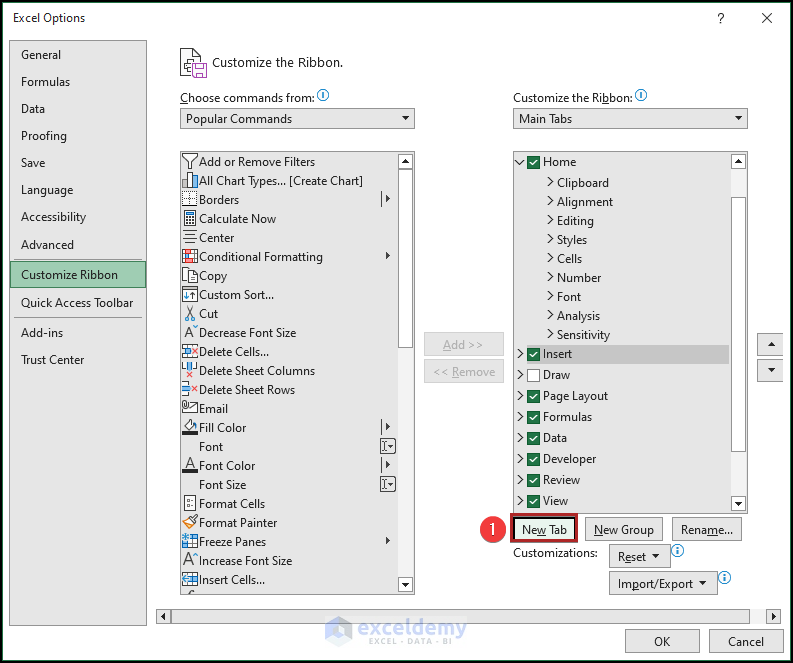Click the Rename button
Image resolution: width=793 pixels, height=663 pixels.
(707, 529)
